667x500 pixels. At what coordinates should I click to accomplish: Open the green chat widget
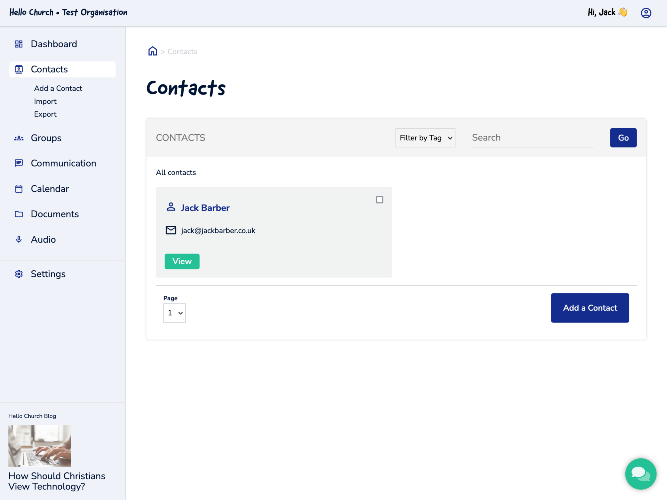coord(641,474)
